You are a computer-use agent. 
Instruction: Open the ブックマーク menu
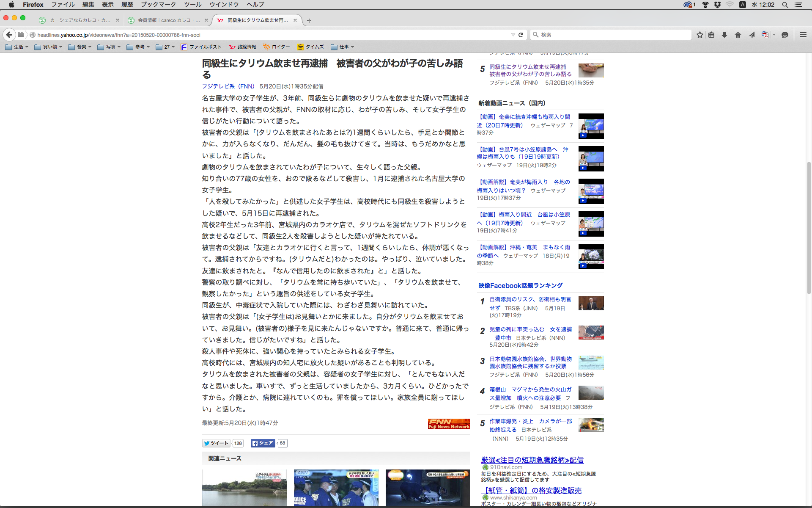158,5
